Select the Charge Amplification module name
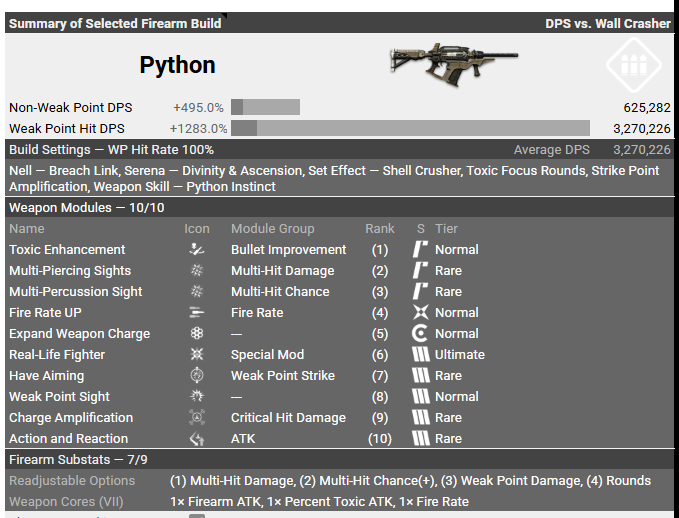This screenshot has height=518, width=679. tap(71, 418)
